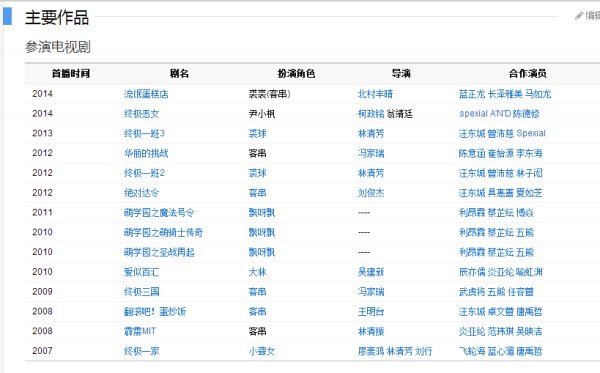Open director 林清振 link
The image size is (600, 373).
click(371, 331)
